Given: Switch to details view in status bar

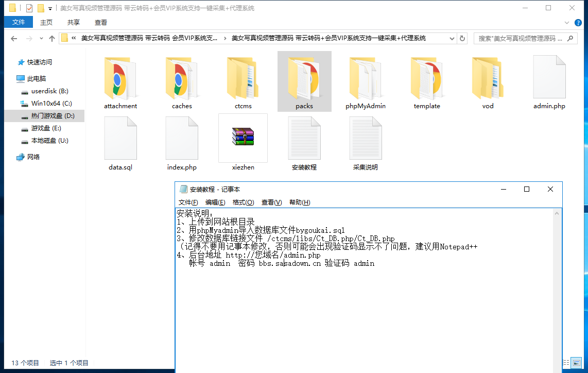Looking at the screenshot, I should [x=566, y=363].
